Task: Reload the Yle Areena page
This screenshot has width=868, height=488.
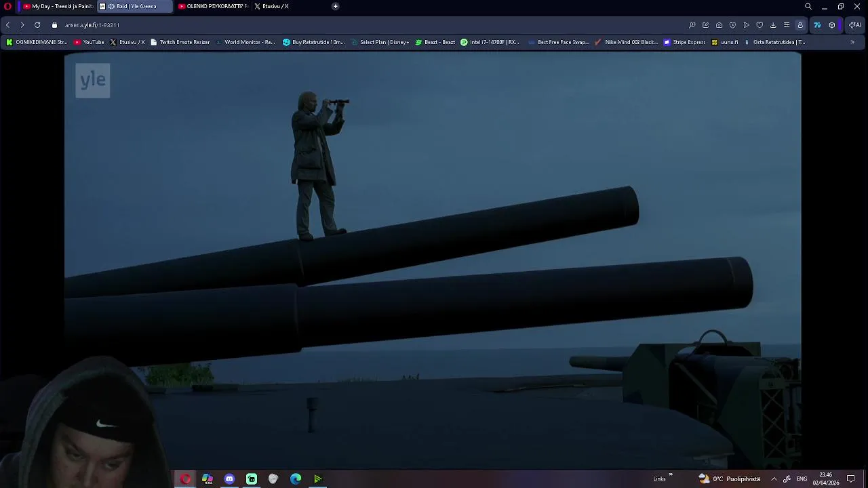Action: (37, 25)
